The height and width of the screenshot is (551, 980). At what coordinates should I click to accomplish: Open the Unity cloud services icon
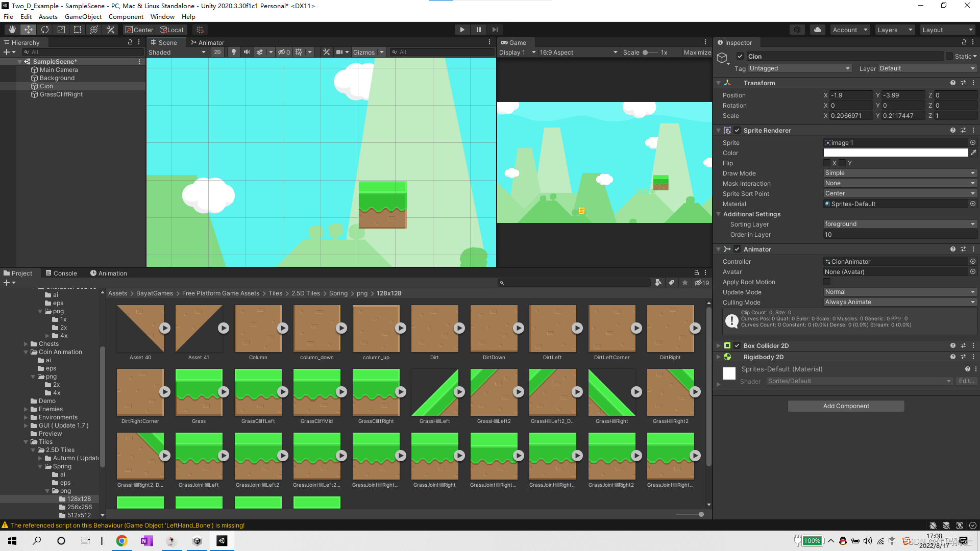pos(818,30)
